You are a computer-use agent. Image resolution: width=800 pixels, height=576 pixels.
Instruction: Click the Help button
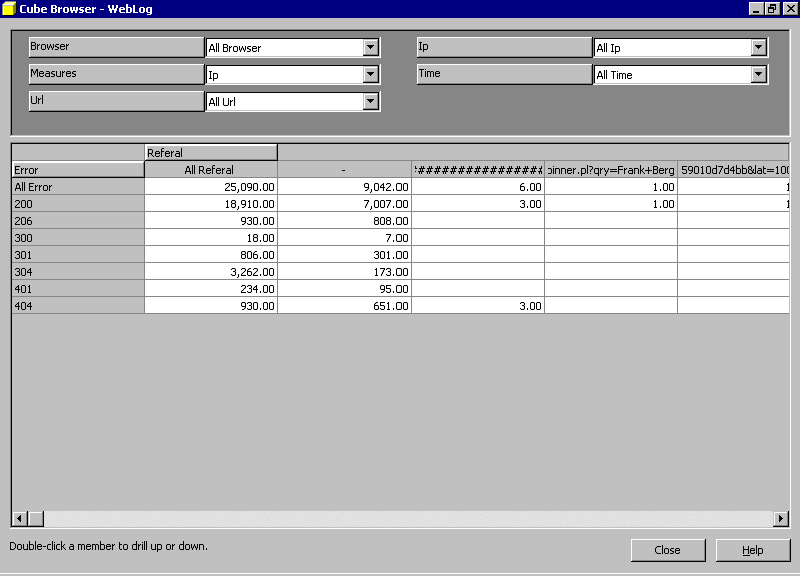point(753,550)
